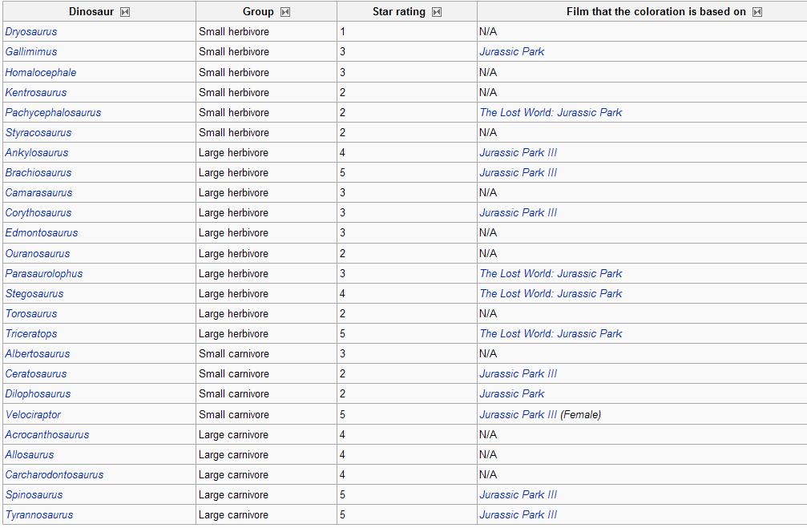Viewport: 807px width, 532px height.
Task: Sort by Star rating icon
Action: click(x=437, y=12)
